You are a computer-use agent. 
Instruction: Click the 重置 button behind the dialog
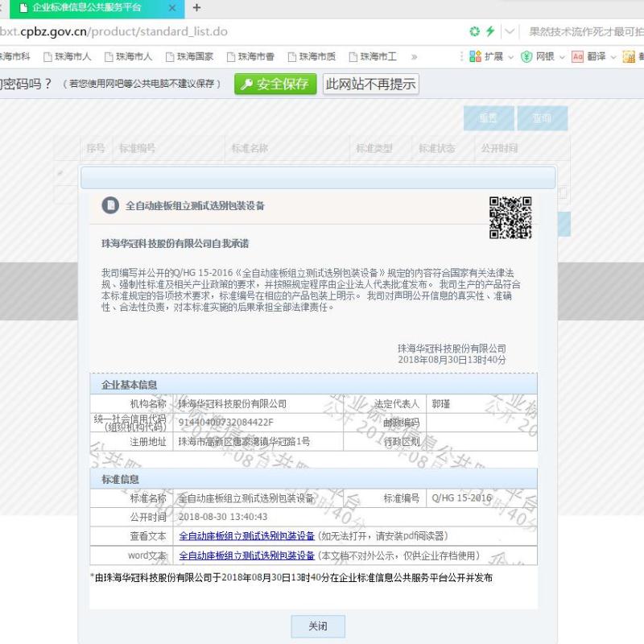tap(489, 118)
